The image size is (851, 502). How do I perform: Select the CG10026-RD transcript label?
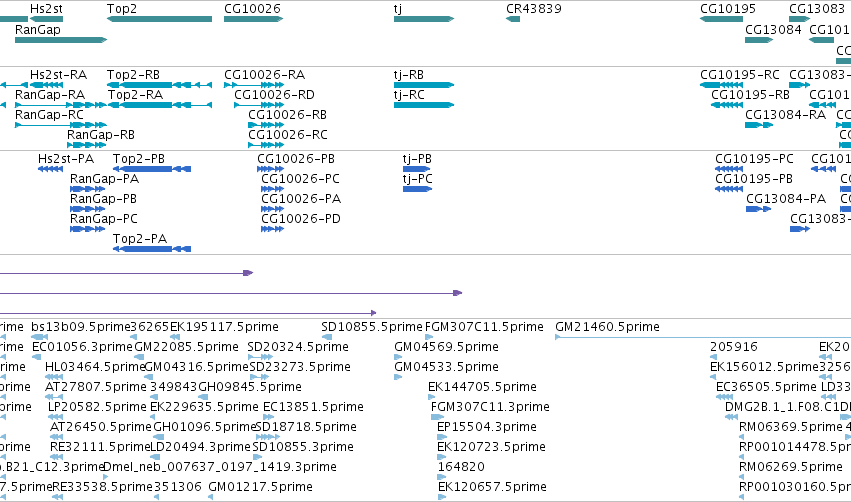point(274,94)
